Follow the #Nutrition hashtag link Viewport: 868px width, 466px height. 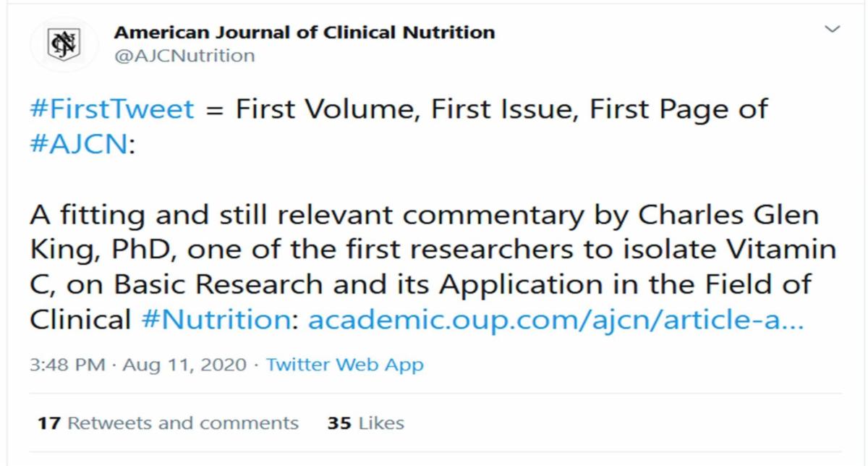point(218,318)
